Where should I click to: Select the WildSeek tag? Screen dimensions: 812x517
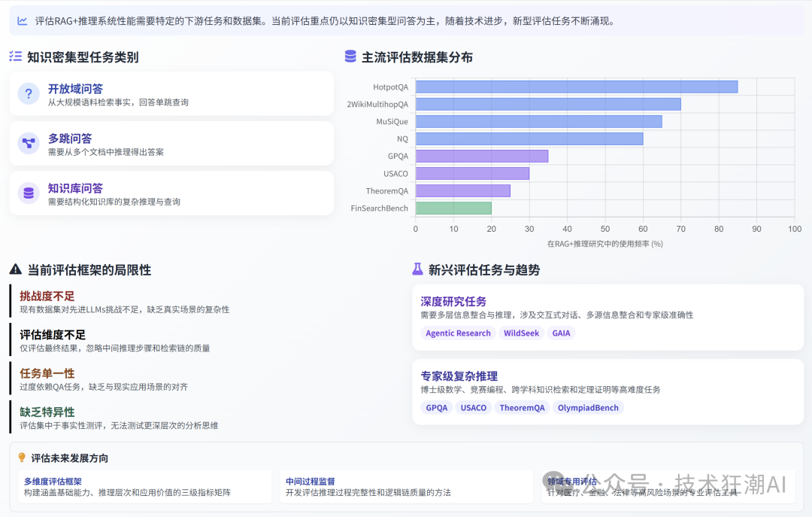(x=521, y=333)
